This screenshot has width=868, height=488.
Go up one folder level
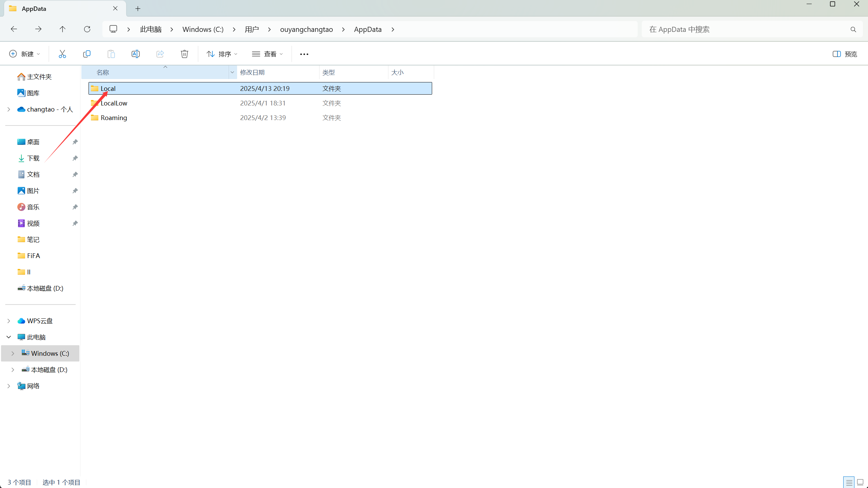click(x=62, y=29)
